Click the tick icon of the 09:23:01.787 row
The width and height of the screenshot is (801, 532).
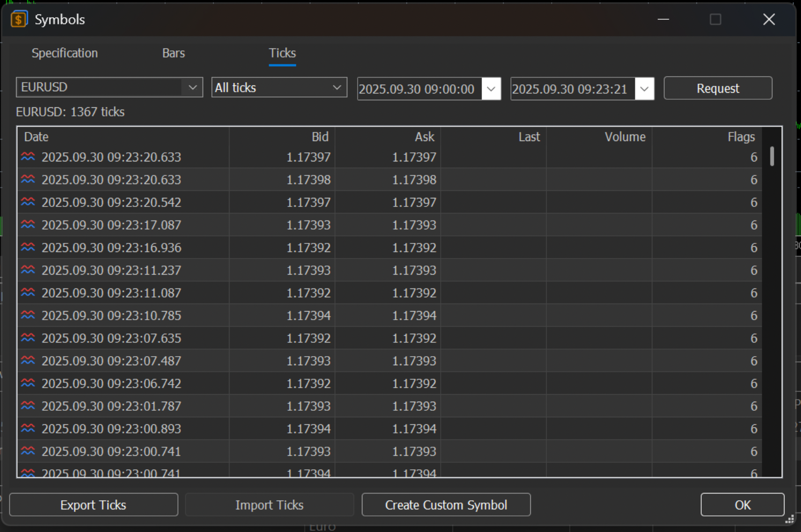click(28, 406)
